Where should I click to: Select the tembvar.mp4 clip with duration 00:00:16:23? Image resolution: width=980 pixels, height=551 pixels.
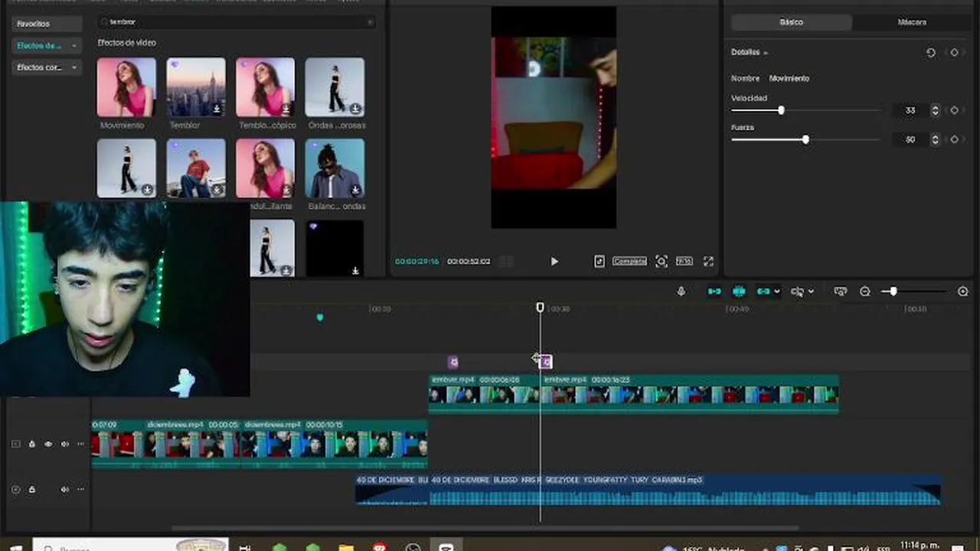point(690,394)
